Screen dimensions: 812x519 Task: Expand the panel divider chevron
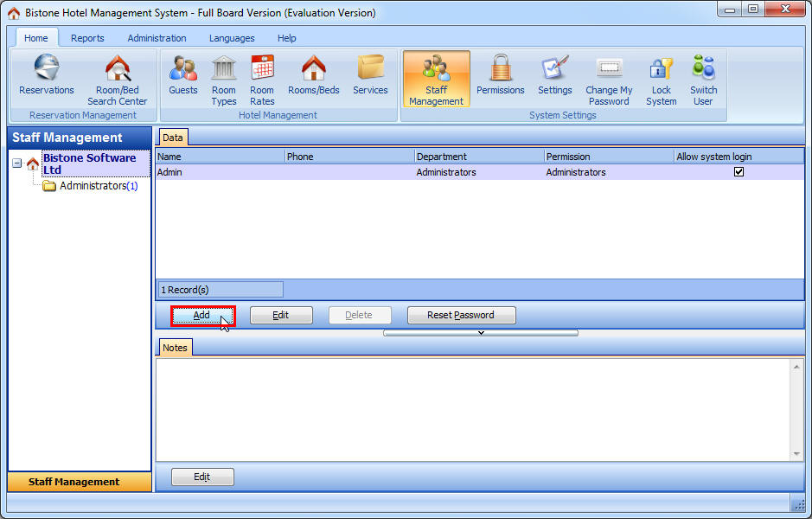tap(482, 332)
